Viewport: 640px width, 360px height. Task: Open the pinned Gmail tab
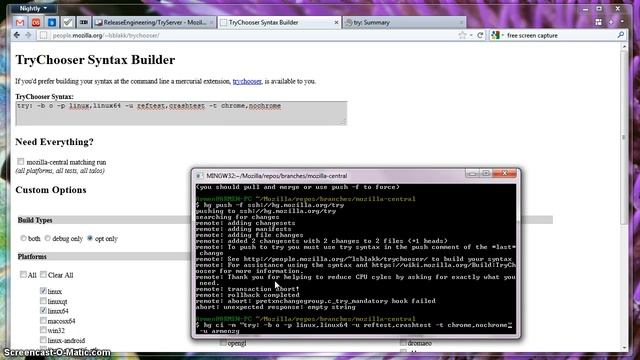point(20,22)
